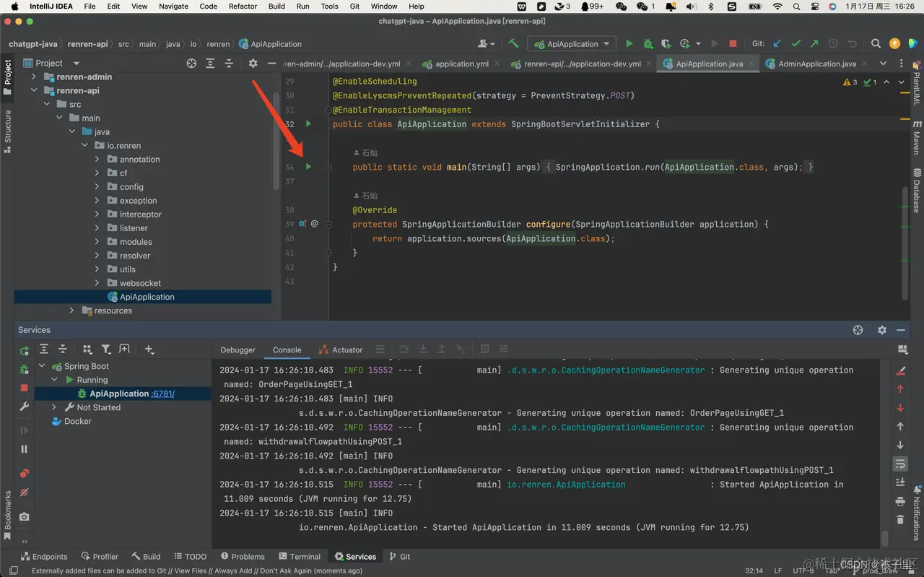
Task: Toggle soft-wrap in the console side toolbar
Action: tap(900, 464)
